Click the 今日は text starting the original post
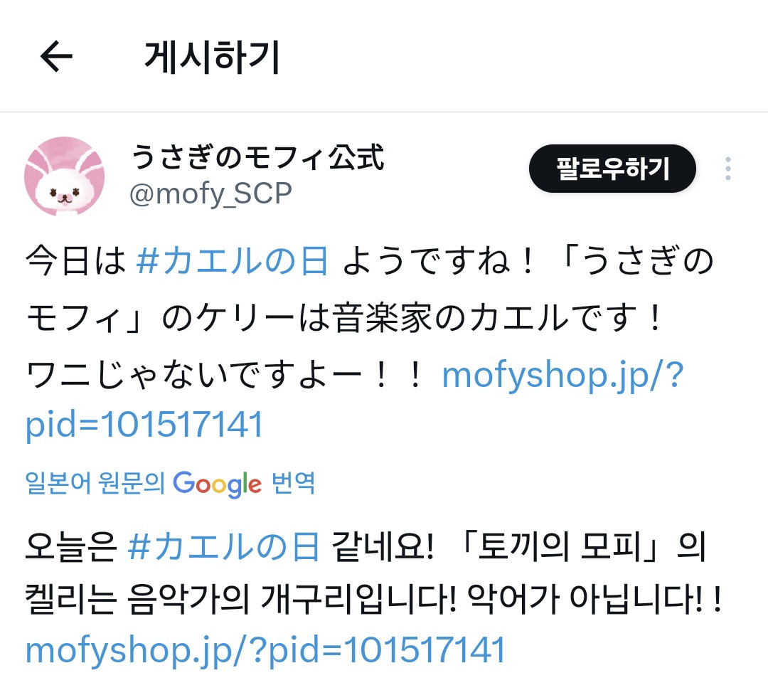This screenshot has width=768, height=700. (x=76, y=261)
